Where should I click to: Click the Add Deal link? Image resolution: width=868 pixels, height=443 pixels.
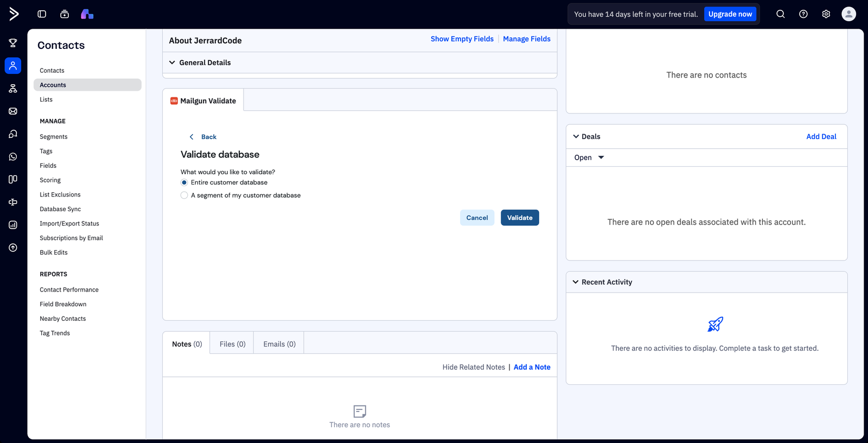[x=821, y=137]
